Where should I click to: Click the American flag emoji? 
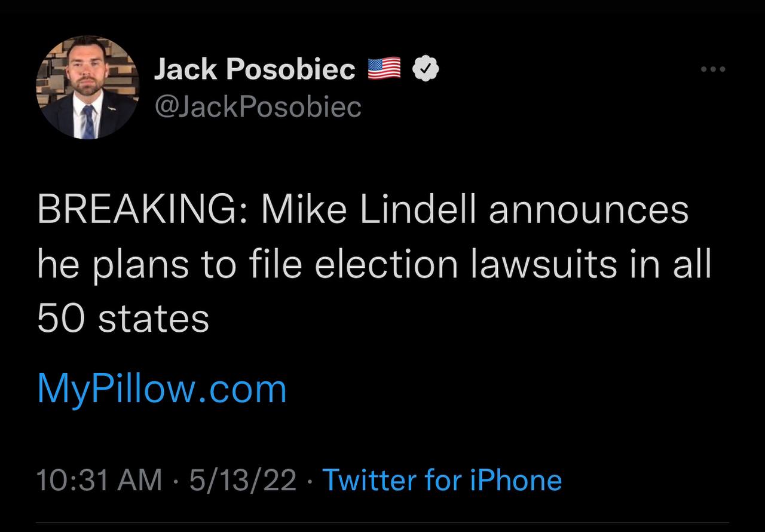pos(384,69)
